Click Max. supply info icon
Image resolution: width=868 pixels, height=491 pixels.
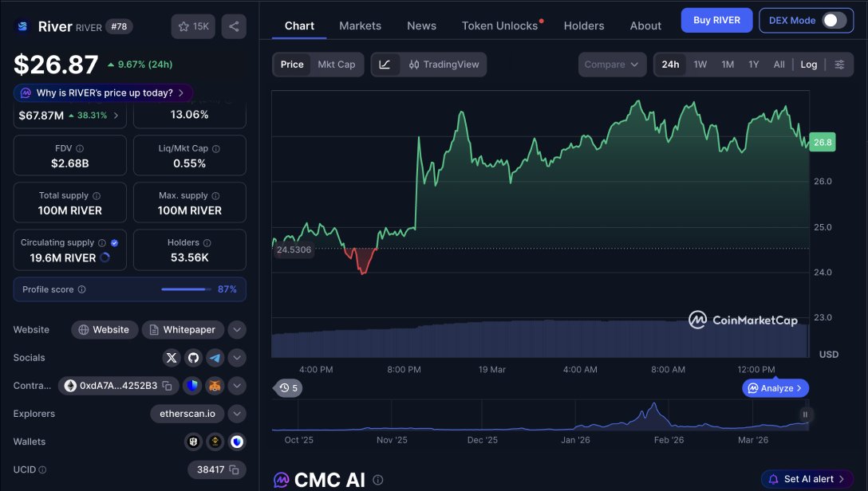click(x=215, y=196)
